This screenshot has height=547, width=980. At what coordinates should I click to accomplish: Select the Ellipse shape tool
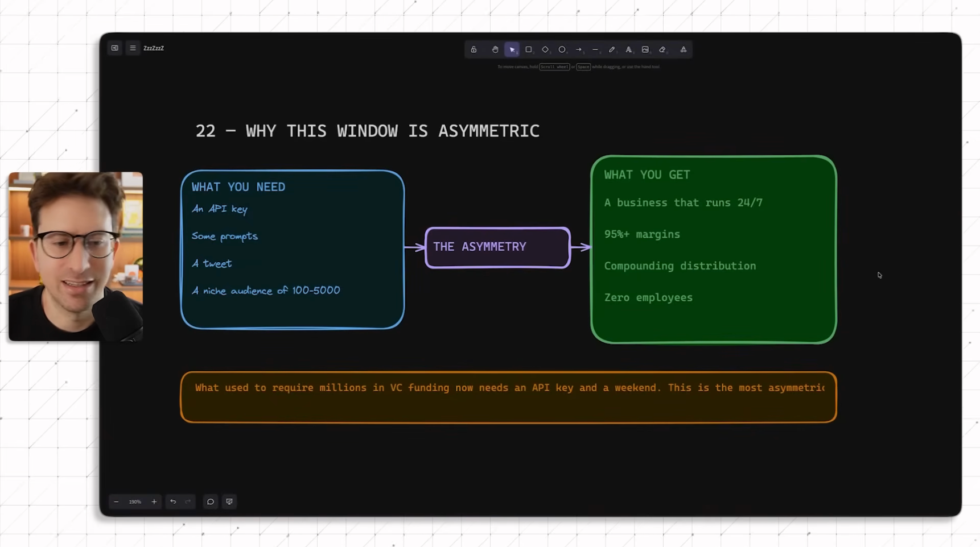tap(562, 50)
